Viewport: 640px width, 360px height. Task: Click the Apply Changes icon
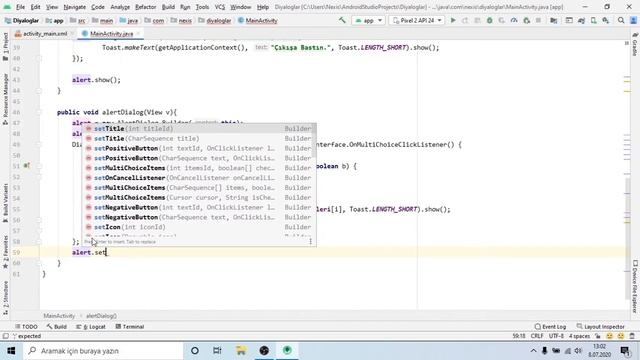[x=465, y=20]
